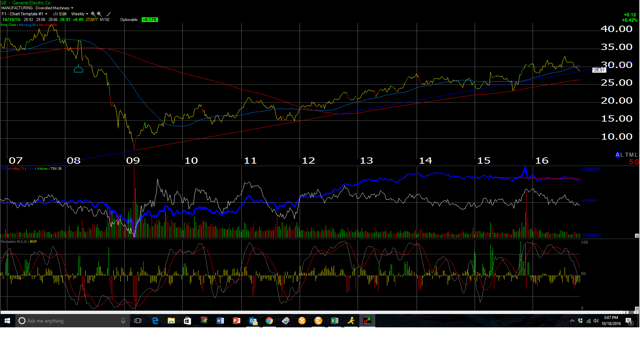Open PowerPoint from taskbar
The width and height of the screenshot is (640, 360).
(x=236, y=321)
